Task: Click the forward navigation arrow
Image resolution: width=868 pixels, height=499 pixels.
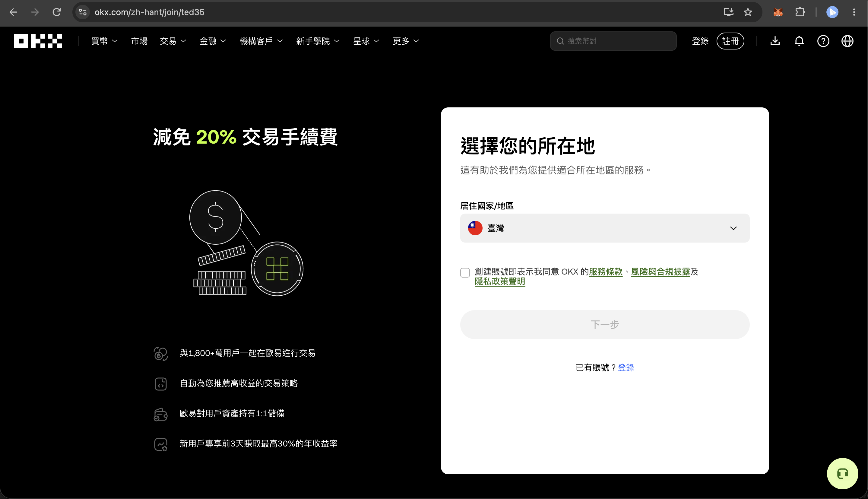Action: tap(35, 12)
